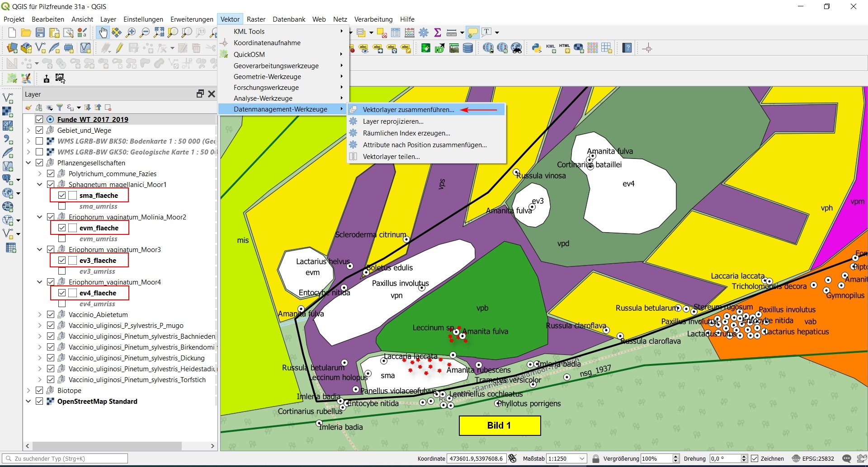Click the evm_flaeche white color swatch
Image resolution: width=868 pixels, height=467 pixels.
point(72,228)
